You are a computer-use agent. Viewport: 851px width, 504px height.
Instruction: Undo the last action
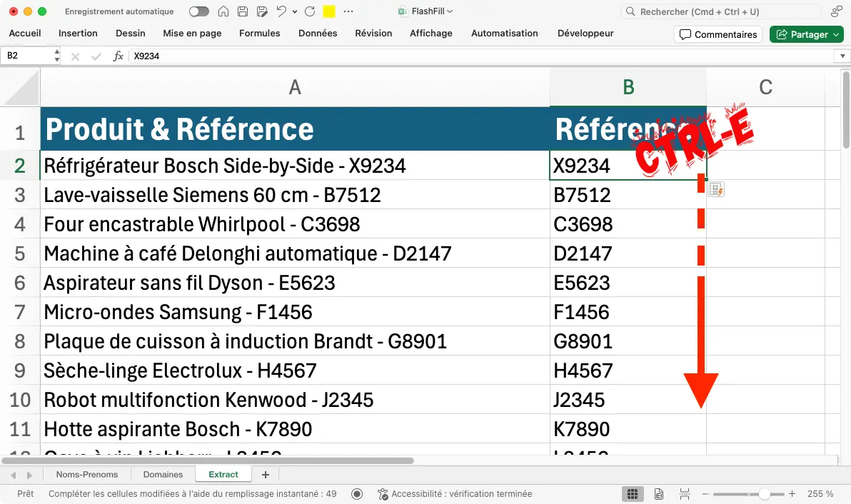click(281, 11)
